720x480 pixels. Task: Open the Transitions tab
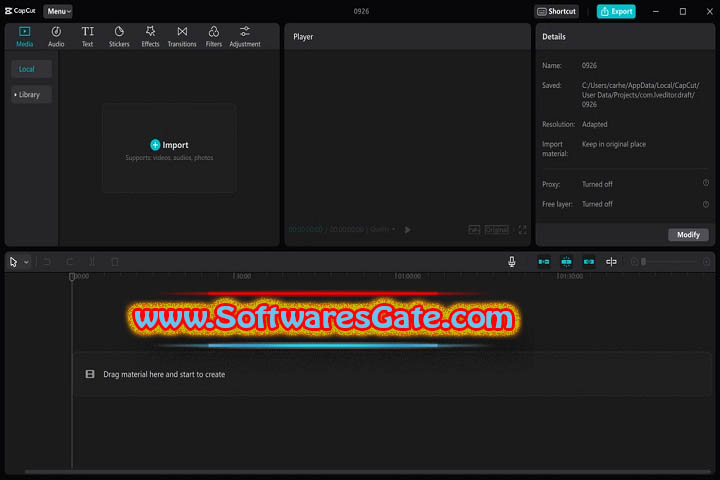pyautogui.click(x=182, y=36)
